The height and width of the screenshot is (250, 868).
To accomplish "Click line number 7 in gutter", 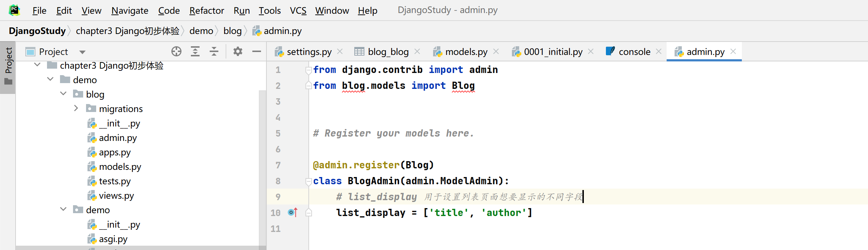I will [278, 165].
